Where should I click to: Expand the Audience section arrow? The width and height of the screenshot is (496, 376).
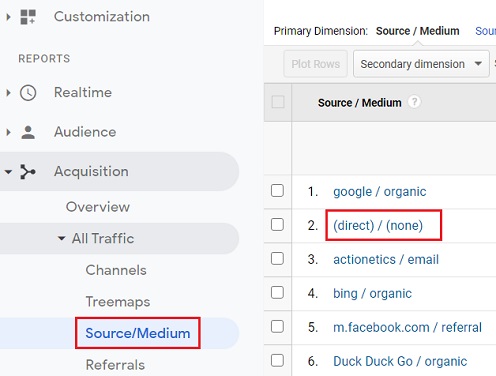point(8,132)
